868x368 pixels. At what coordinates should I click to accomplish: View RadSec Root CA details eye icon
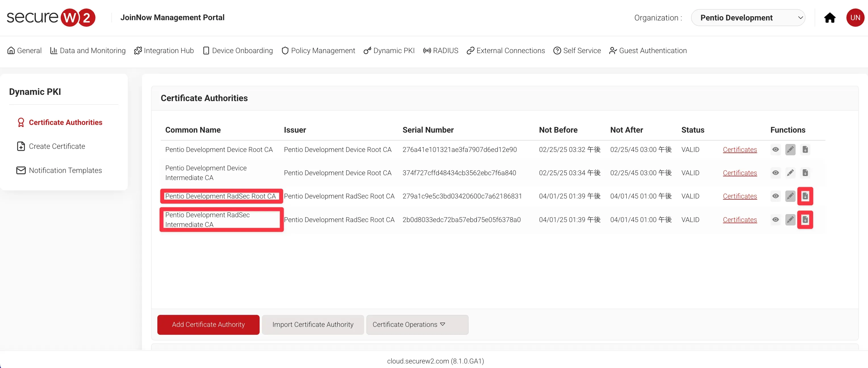775,196
